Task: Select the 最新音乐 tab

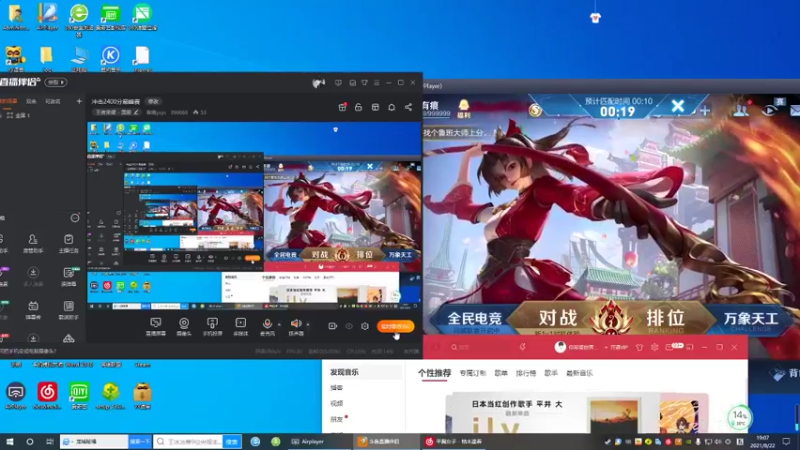Action: coord(579,373)
